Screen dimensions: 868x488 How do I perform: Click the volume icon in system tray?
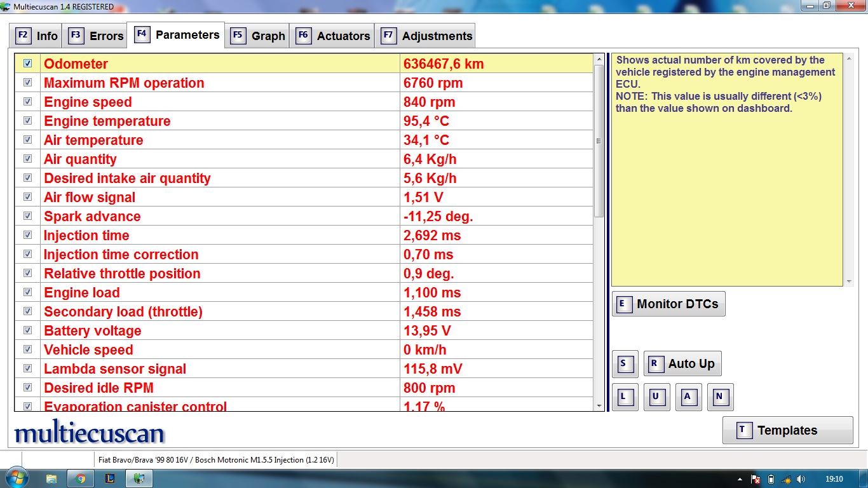coord(801,479)
